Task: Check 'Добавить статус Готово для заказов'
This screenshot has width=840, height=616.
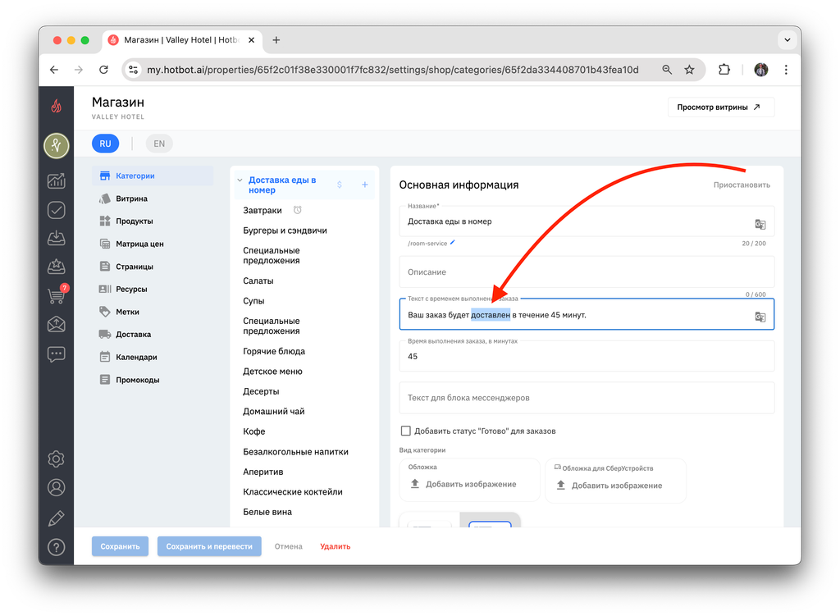Action: click(x=405, y=431)
